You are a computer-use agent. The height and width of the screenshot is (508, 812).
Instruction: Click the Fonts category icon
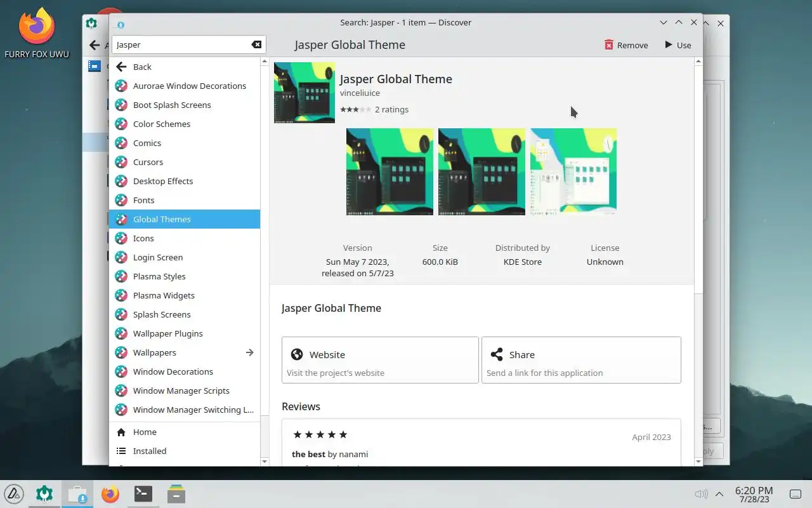tap(121, 200)
